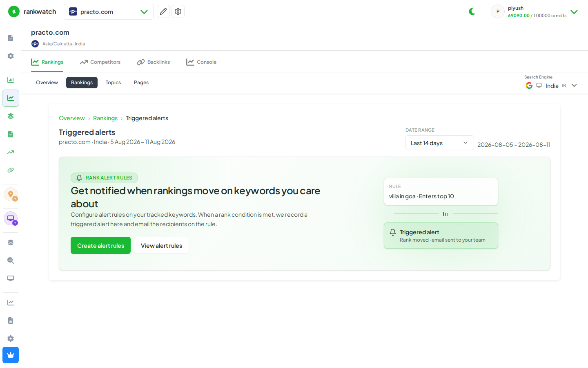The height and width of the screenshot is (368, 588).
Task: Click the profile avatar showing letter P
Action: [x=498, y=11]
